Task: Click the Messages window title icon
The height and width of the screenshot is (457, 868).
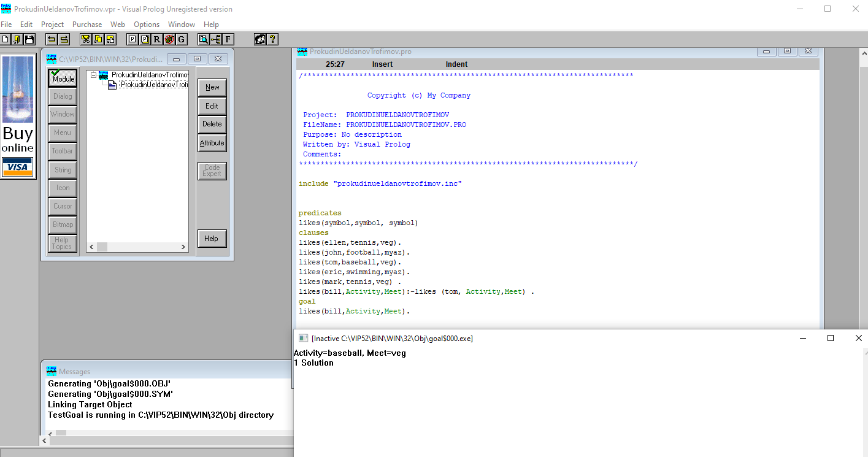Action: pyautogui.click(x=52, y=371)
